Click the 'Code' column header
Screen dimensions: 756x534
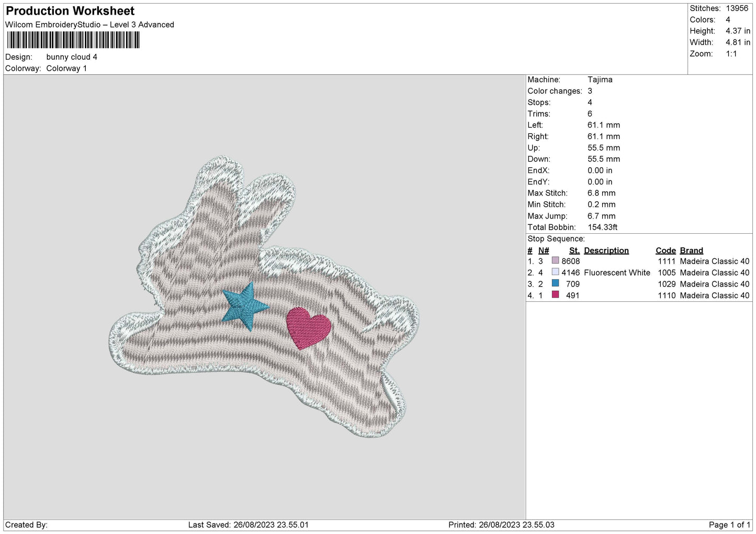[x=665, y=251]
